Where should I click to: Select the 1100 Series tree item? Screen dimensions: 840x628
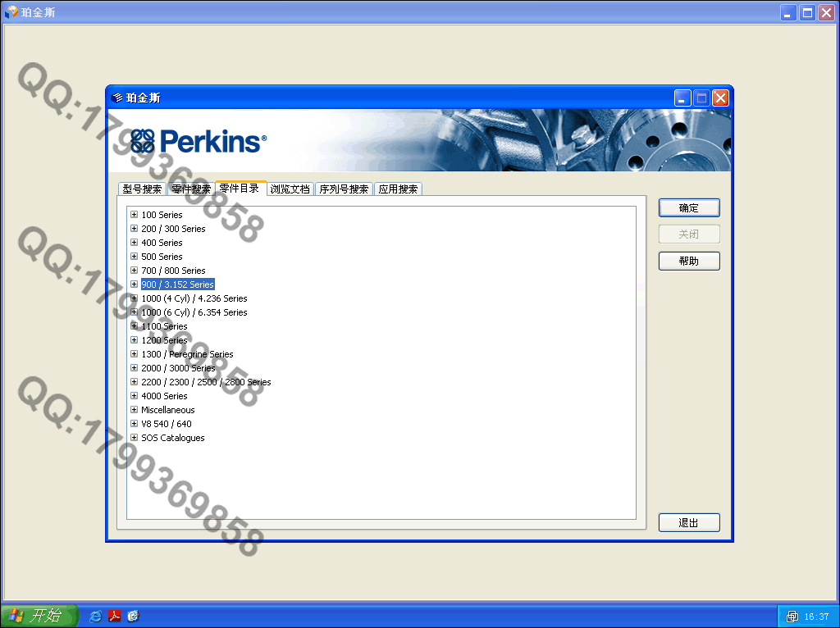164,326
